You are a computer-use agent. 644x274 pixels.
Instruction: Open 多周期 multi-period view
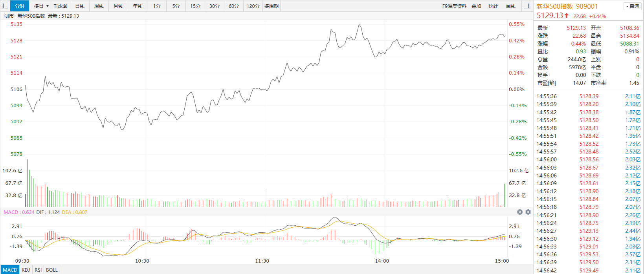coord(272,6)
